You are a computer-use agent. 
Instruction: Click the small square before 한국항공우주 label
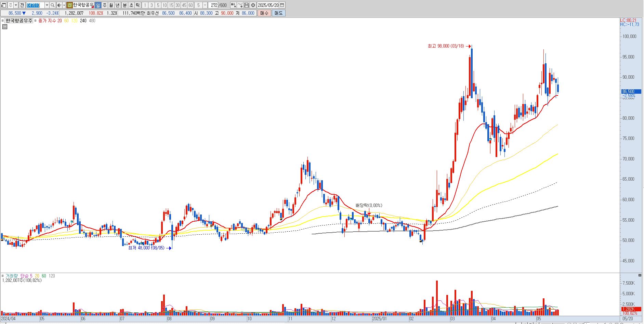[3, 21]
